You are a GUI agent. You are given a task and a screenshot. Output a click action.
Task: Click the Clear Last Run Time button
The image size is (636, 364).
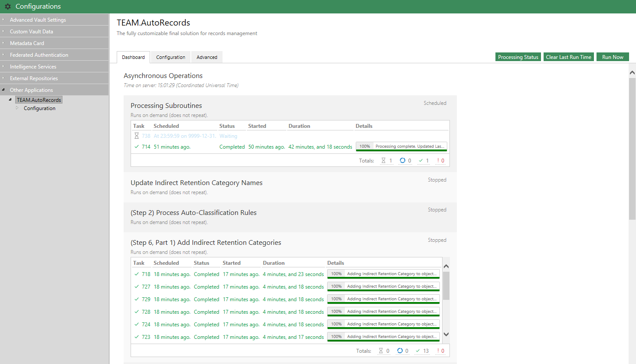click(x=568, y=57)
